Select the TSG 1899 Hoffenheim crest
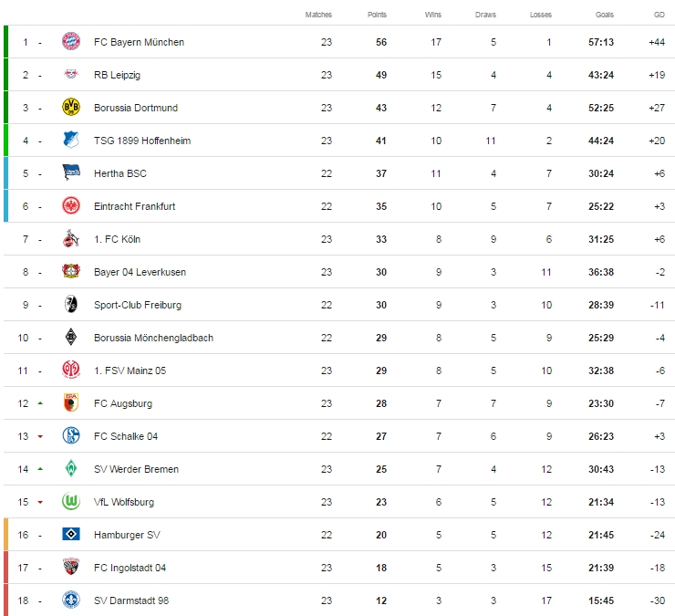Screen dimensions: 675x616 70,141
